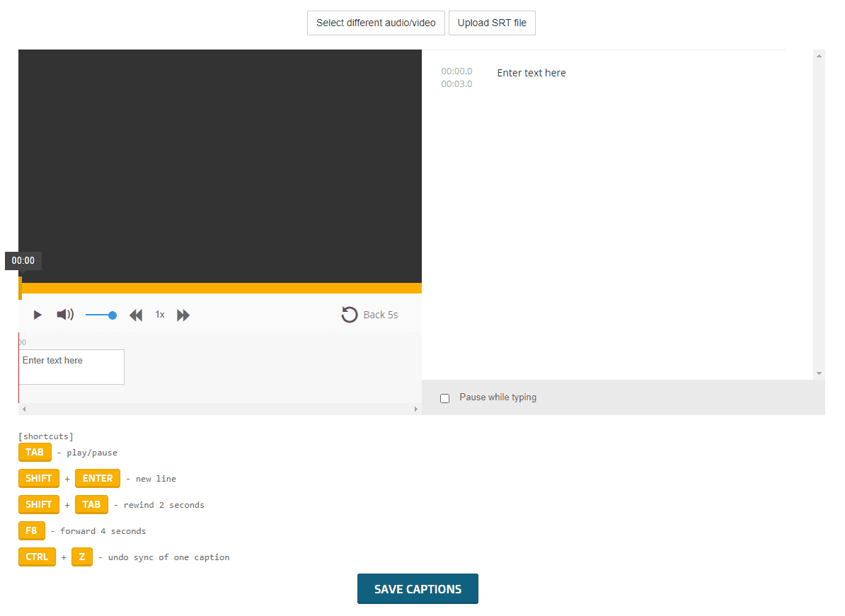The width and height of the screenshot is (845, 616).
Task: Click the fast-forward double-arrow icon
Action: click(183, 315)
